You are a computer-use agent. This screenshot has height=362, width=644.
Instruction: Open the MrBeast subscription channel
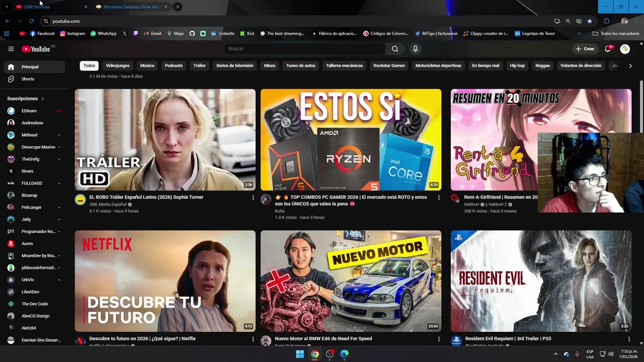(34, 135)
